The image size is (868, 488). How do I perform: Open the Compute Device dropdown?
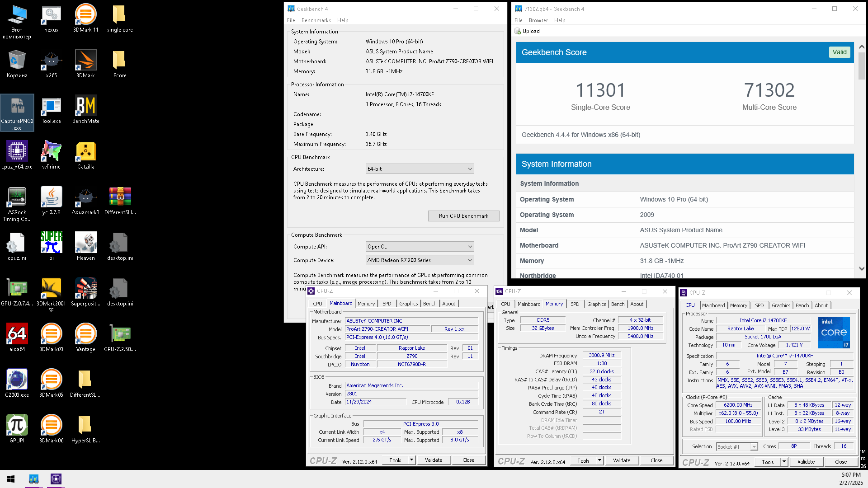(420, 260)
